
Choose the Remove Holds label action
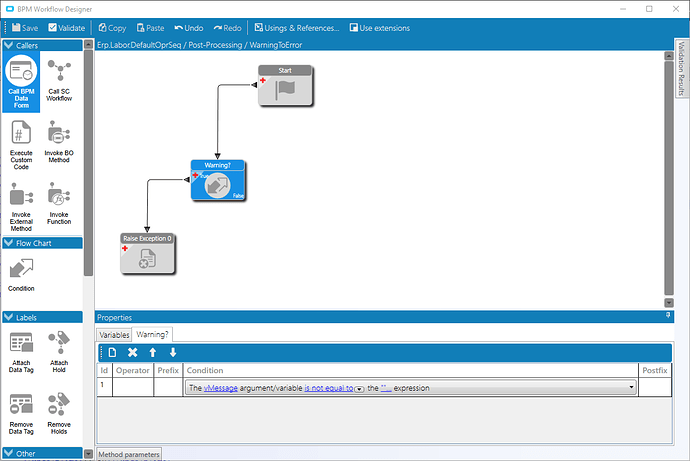pyautogui.click(x=59, y=414)
